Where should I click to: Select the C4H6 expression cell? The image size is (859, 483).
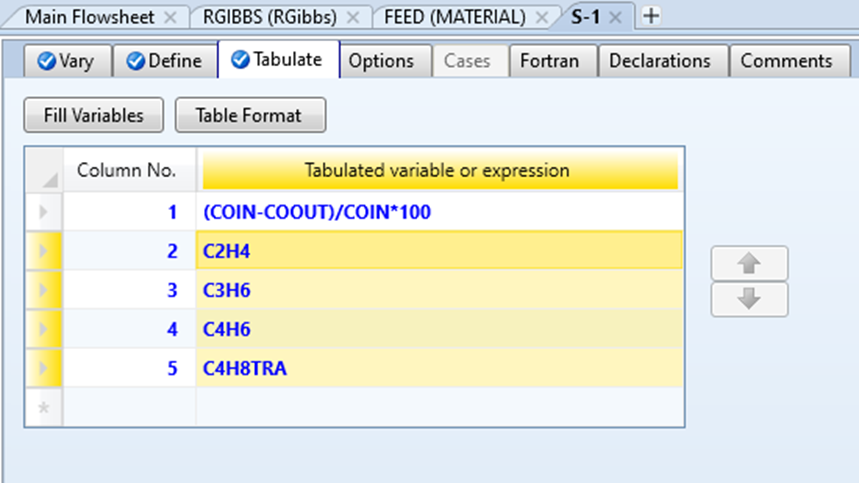click(x=440, y=329)
